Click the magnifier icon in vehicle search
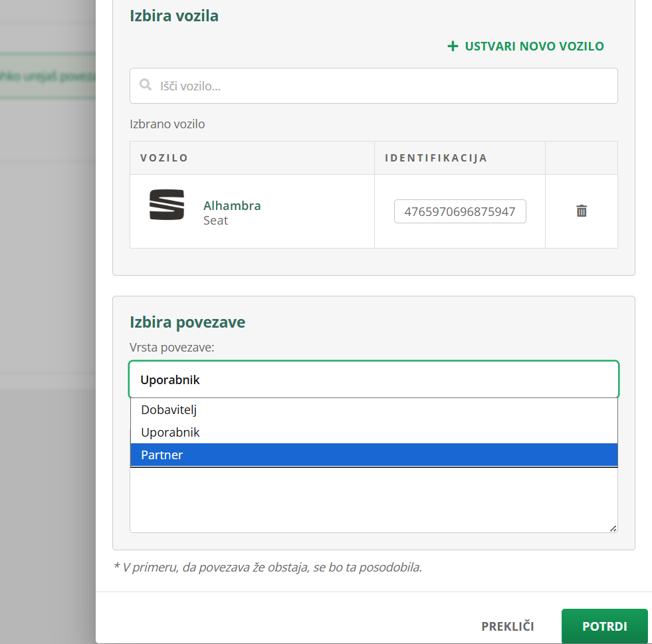652x644 pixels. 145,86
